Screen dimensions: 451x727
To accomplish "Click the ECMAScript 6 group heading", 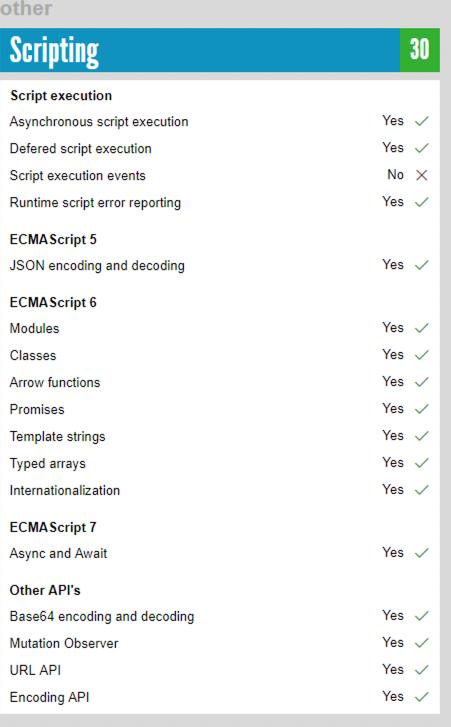I will 53,303.
